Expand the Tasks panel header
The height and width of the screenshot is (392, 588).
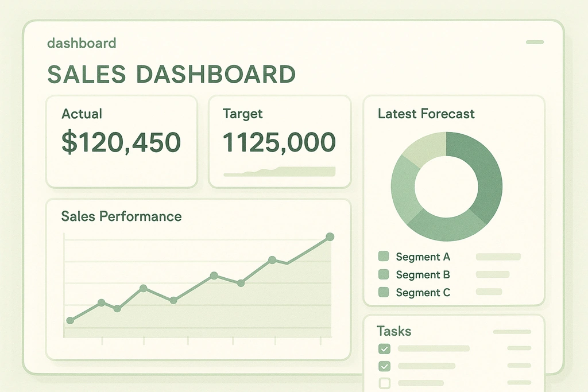(x=394, y=331)
